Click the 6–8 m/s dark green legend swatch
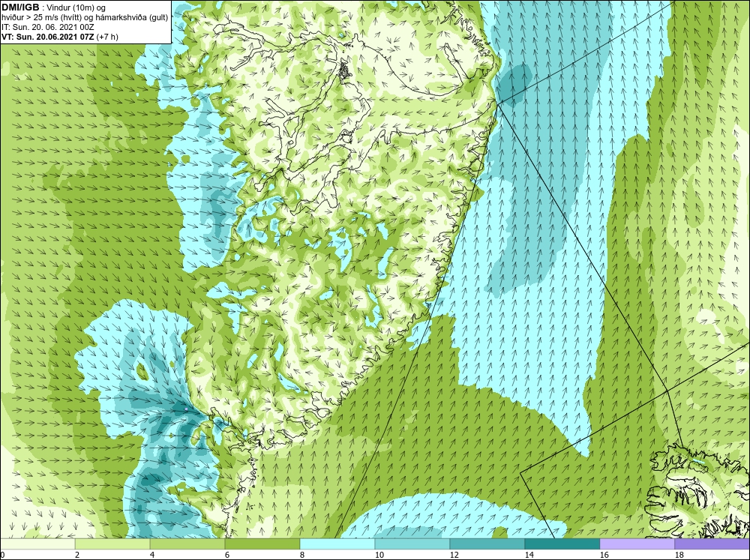750x560 pixels. pyautogui.click(x=262, y=544)
